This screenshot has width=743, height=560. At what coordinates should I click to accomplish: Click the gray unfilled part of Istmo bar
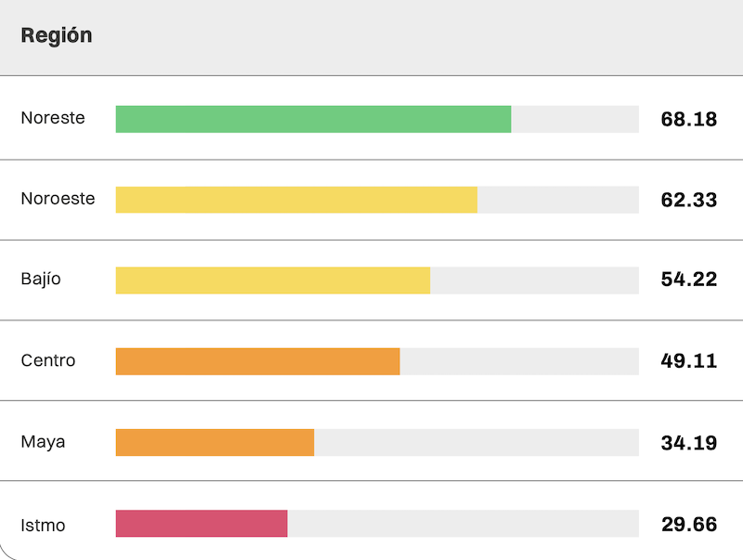pos(463,524)
